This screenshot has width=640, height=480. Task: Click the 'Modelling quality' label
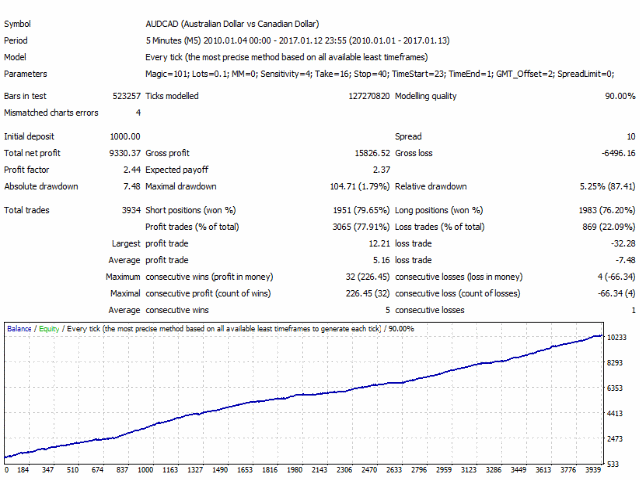(425, 96)
